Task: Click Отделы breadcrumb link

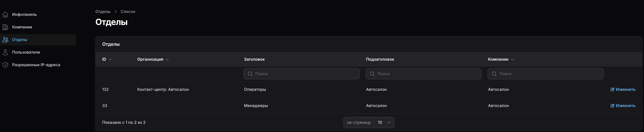Action: 103,12
